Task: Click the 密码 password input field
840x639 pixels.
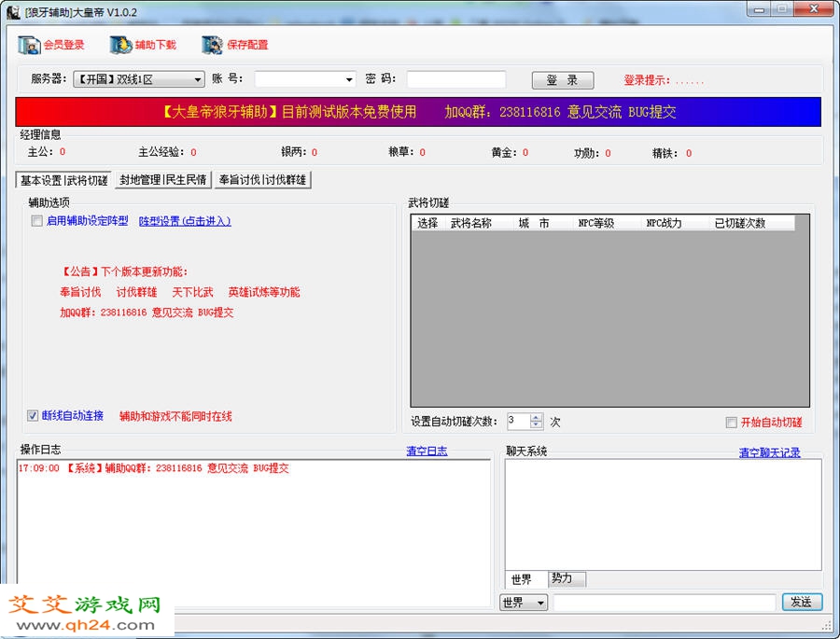Action: [455, 80]
